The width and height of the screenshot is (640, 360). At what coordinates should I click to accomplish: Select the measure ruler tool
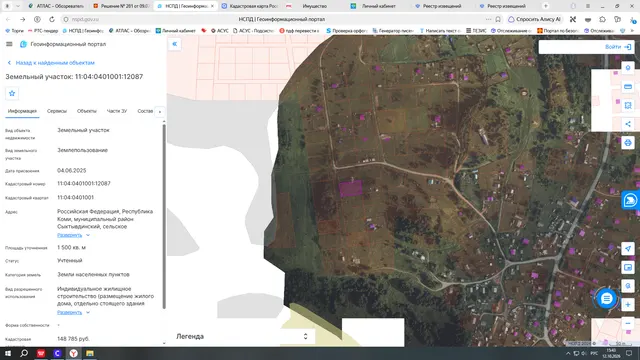[628, 87]
